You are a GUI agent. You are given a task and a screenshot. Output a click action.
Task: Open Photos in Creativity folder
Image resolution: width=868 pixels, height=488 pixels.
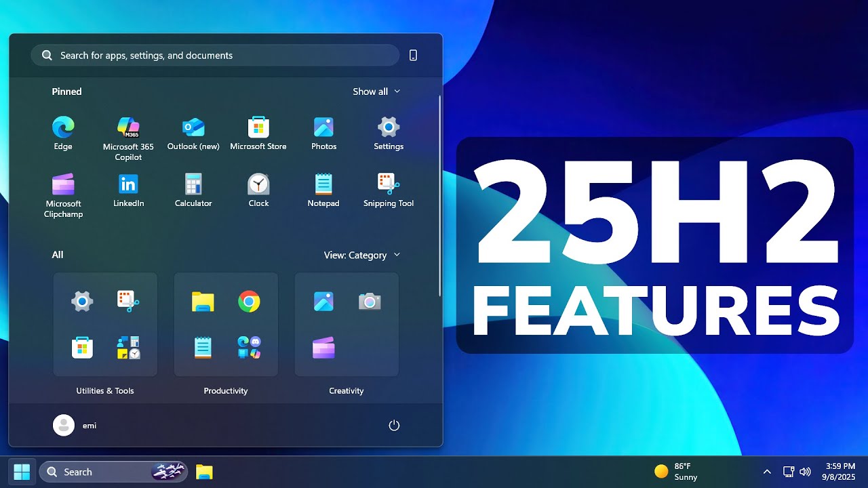click(x=323, y=301)
